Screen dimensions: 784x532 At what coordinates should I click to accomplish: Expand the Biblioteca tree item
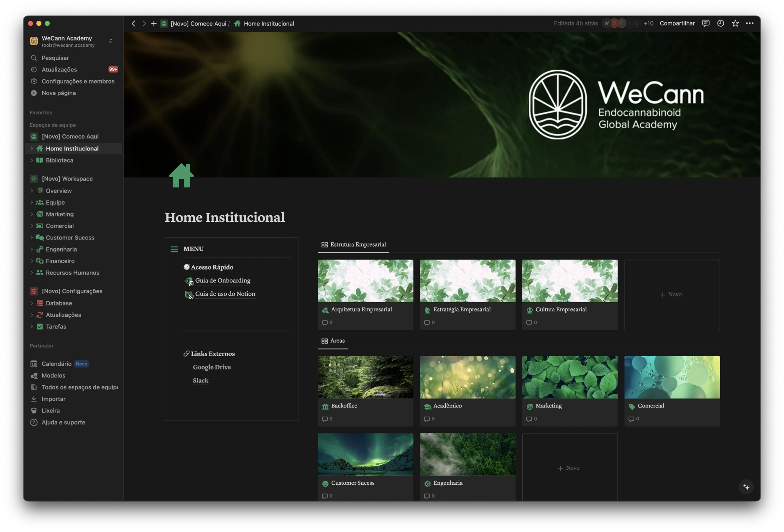32,160
